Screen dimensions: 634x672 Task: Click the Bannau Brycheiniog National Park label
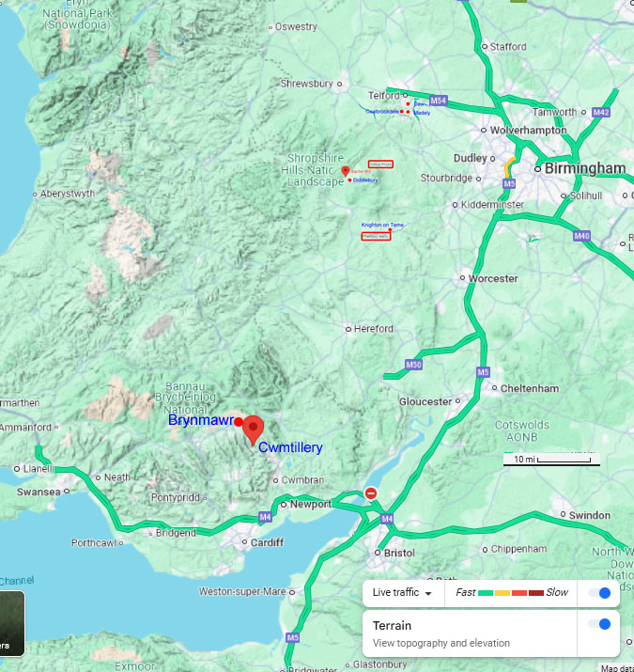[x=185, y=399]
